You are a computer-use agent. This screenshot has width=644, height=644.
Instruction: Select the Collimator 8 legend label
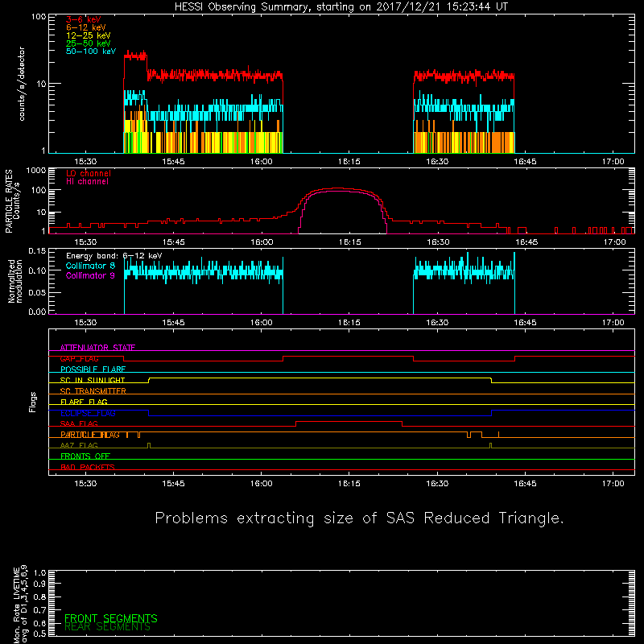pos(90,266)
